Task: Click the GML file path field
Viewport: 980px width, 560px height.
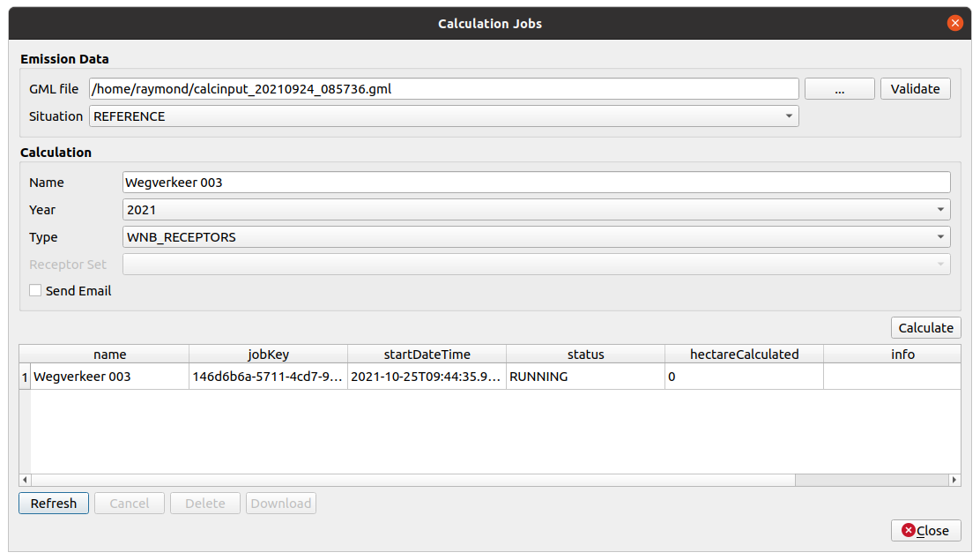Action: [x=443, y=88]
